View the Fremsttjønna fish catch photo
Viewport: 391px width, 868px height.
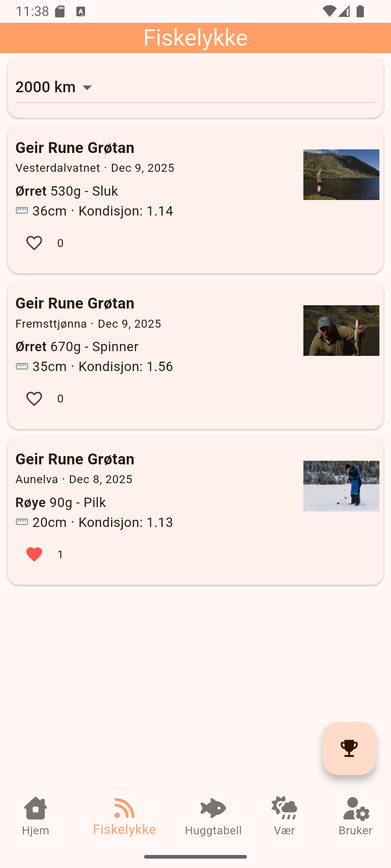[341, 331]
